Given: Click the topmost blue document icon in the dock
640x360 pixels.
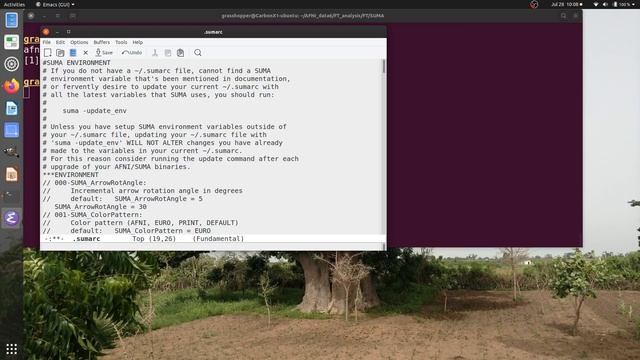Looking at the screenshot, I should click(x=11, y=20).
